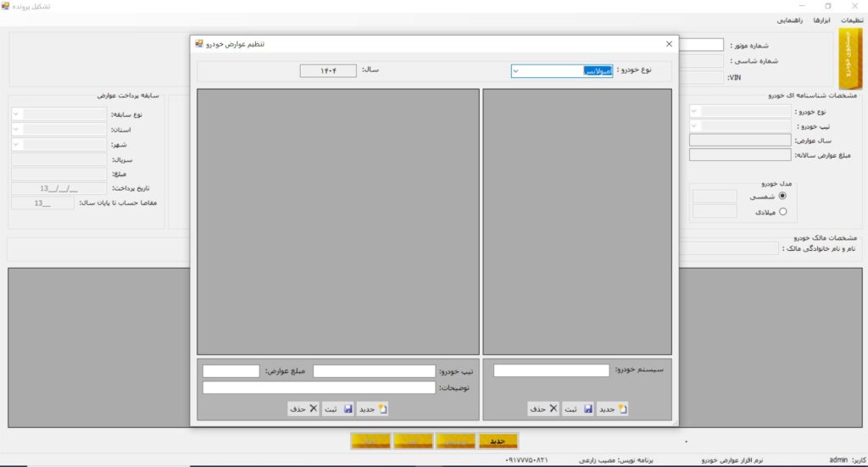The height and width of the screenshot is (467, 868).
Task: Open the تنظیمات menu
Action: (x=851, y=20)
